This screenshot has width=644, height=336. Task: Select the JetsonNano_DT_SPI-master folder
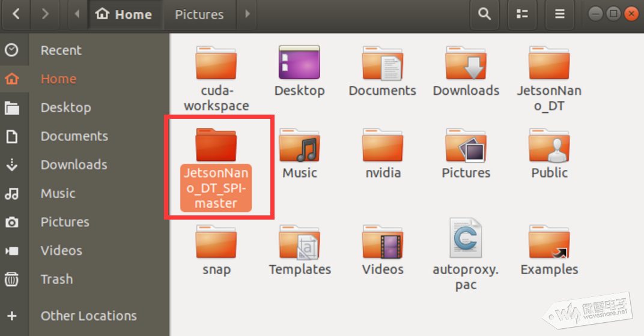coord(216,145)
